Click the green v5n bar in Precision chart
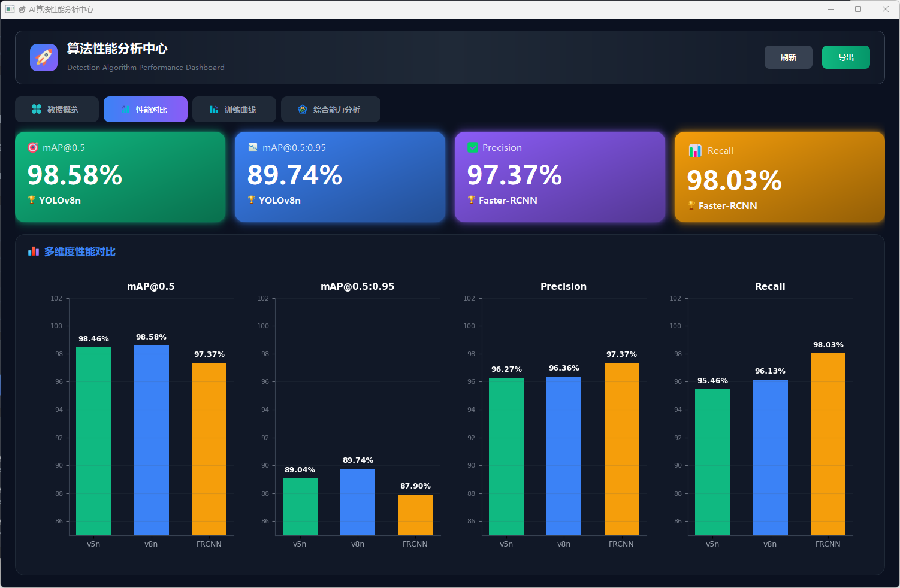 tap(506, 456)
